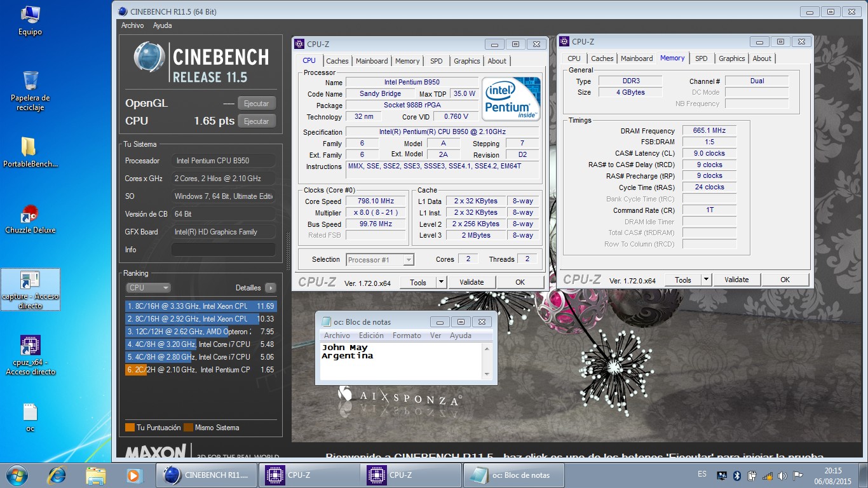Image resolution: width=868 pixels, height=488 pixels.
Task: Click the clock showing 20:15
Action: pos(832,471)
